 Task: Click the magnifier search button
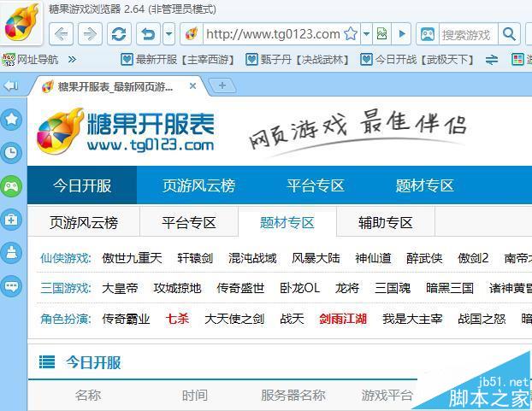click(509, 34)
